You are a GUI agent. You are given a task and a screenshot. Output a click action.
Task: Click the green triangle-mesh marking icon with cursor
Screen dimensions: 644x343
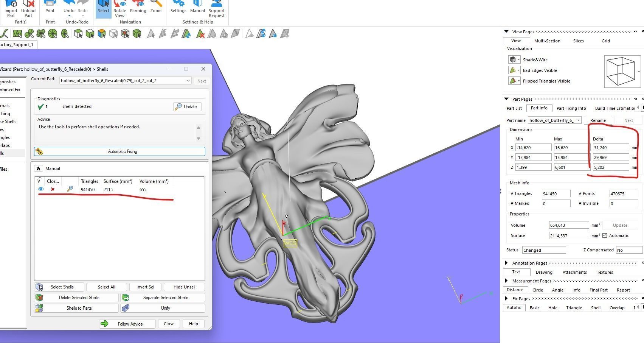17,34
